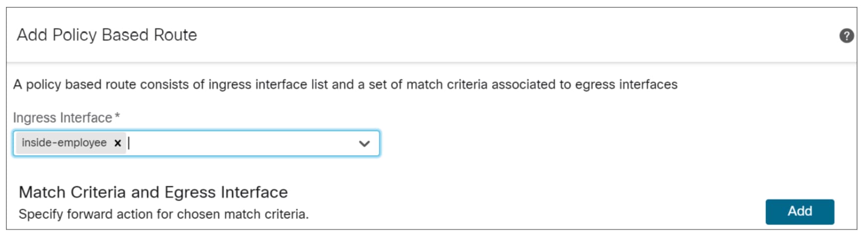Image resolution: width=868 pixels, height=238 pixels.
Task: Expand the Ingress Interface dropdown chevron
Action: [364, 144]
